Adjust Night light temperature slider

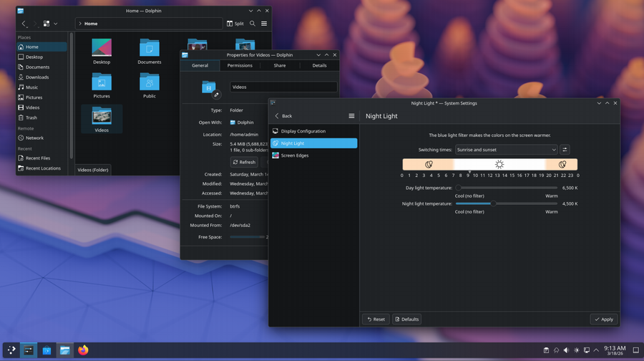click(507, 203)
